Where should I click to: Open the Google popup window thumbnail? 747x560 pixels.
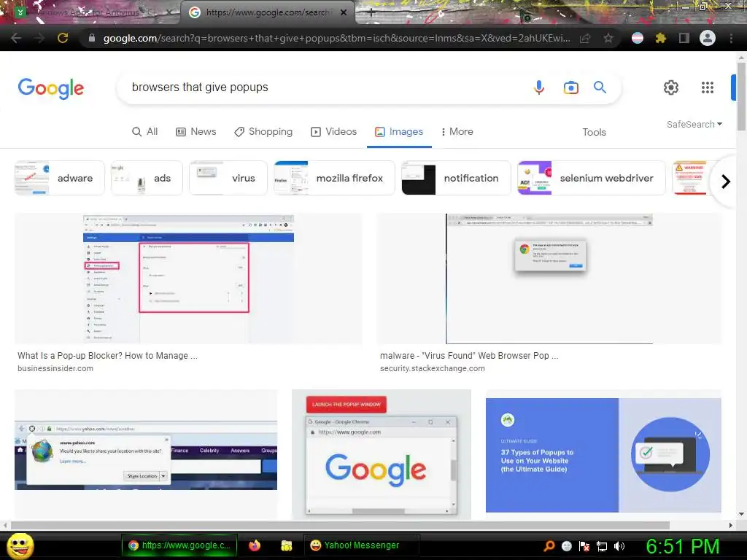click(x=381, y=454)
